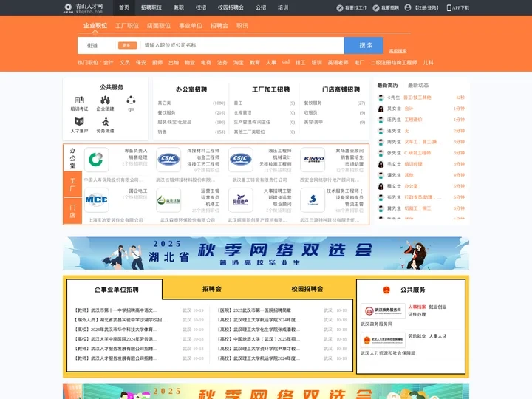Open the 企业团建 public service icon

(105, 103)
